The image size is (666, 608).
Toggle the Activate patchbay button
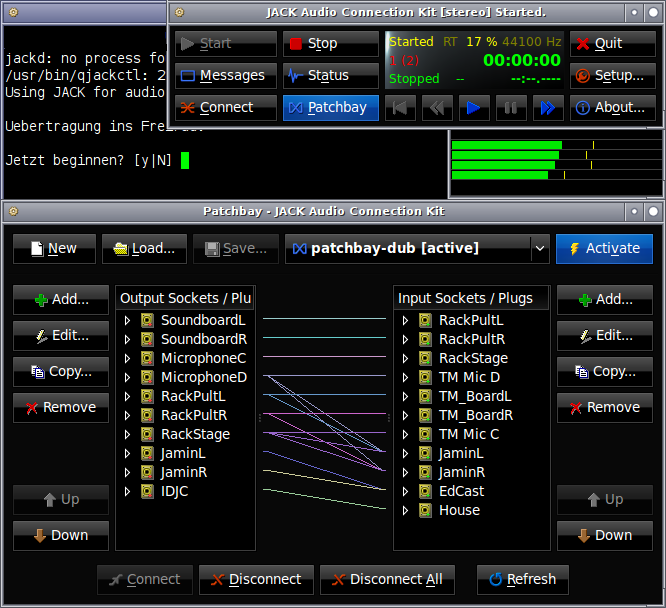[604, 249]
